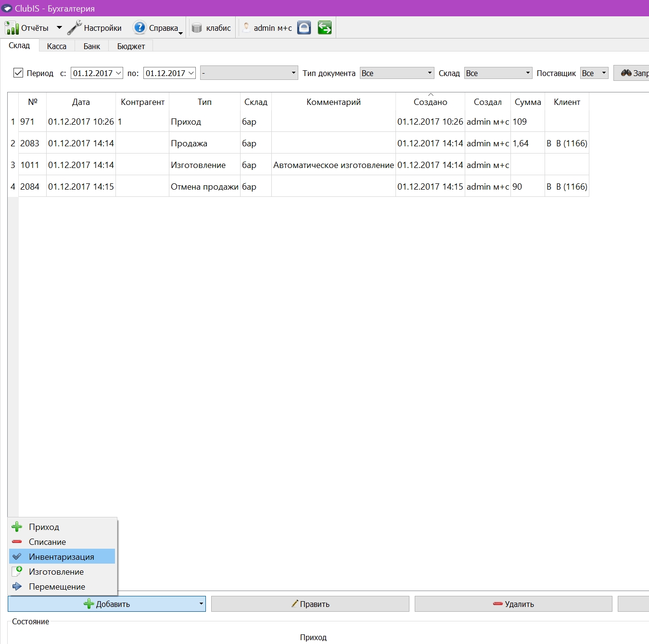
Task: Choose Изготовление from the add menu
Action: (x=62, y=571)
